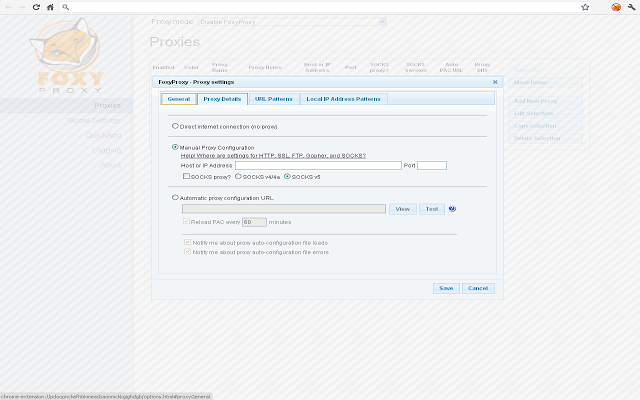
Task: Click the browser address bar
Action: (324, 7)
